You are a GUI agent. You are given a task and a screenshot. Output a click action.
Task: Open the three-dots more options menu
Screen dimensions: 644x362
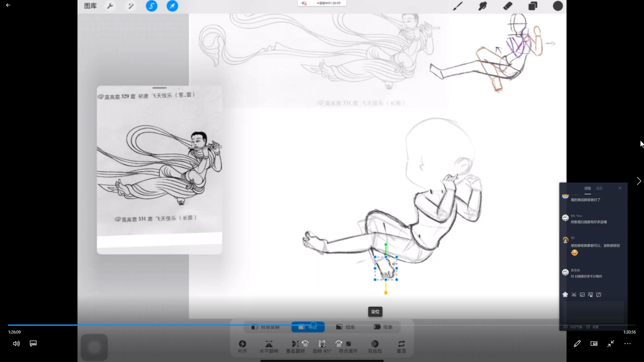pos(627,344)
